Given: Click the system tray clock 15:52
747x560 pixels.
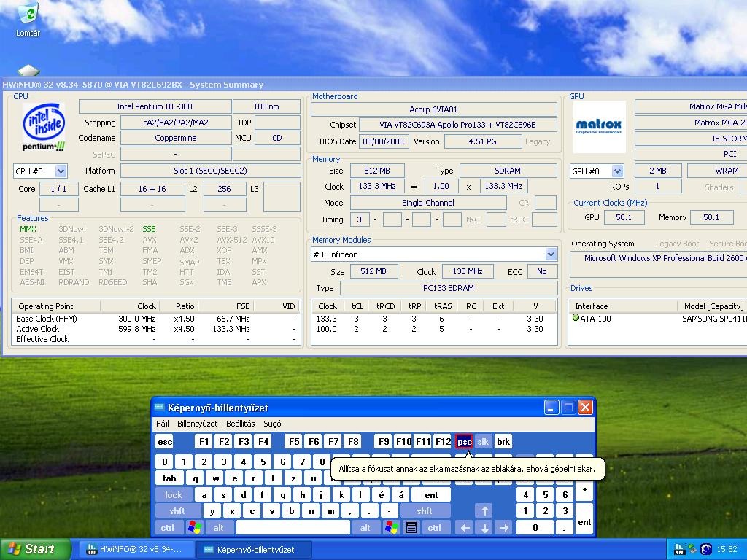Looking at the screenshot, I should 727,549.
